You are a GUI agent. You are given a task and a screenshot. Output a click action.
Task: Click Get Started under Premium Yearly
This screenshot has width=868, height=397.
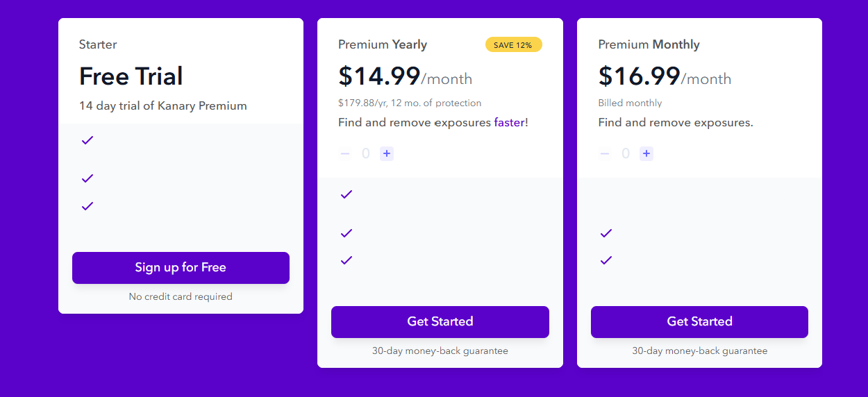point(440,322)
